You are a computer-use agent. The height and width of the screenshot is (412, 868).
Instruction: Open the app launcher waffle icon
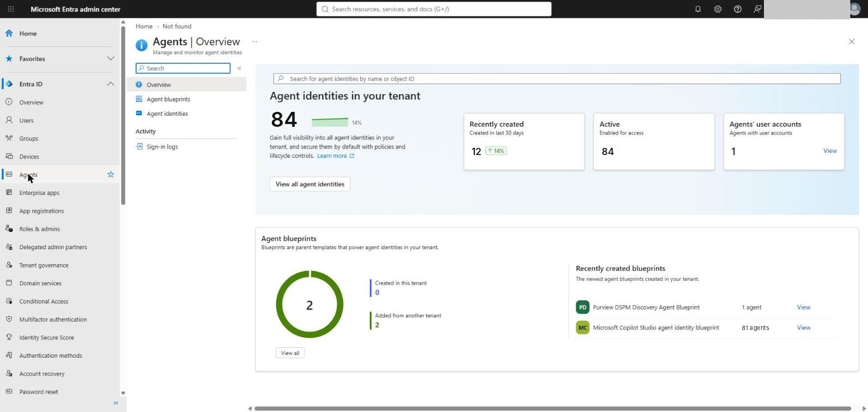(x=11, y=9)
